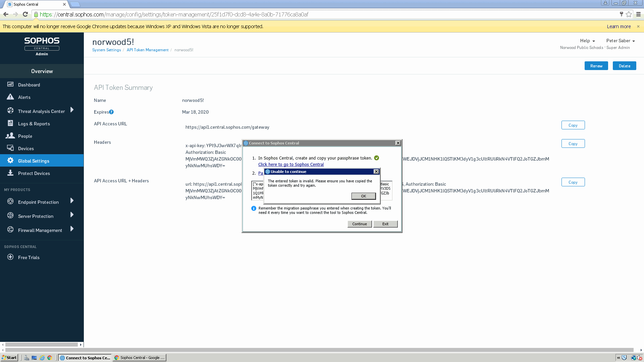This screenshot has width=644, height=362.
Task: Click the System Settings breadcrumb link
Action: coord(106,50)
